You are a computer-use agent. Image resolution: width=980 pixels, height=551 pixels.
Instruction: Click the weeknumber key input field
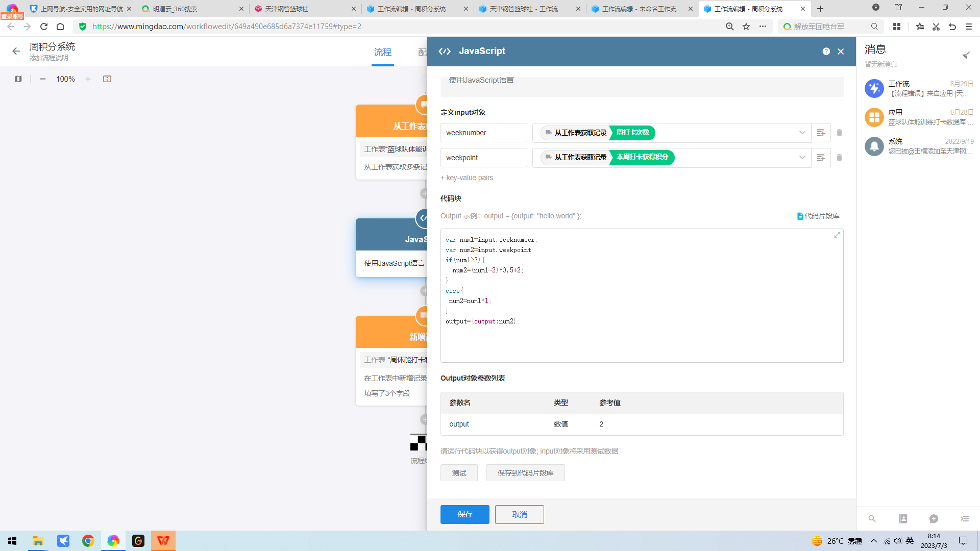tap(483, 133)
